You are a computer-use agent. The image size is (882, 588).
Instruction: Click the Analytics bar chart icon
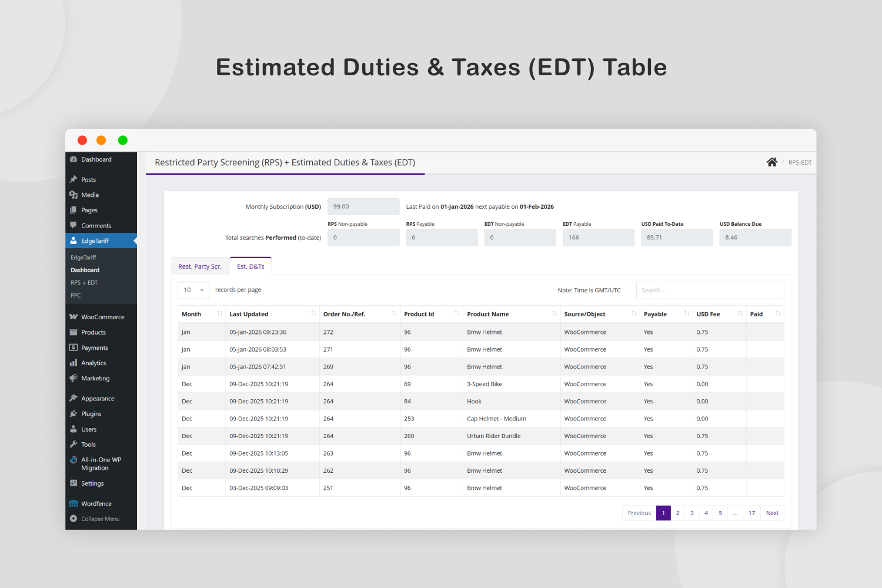pyautogui.click(x=73, y=363)
